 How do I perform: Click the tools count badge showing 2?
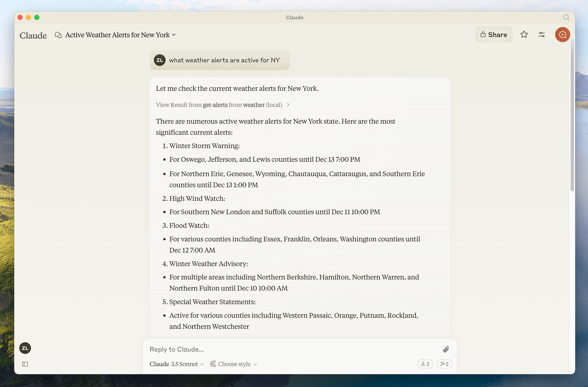point(444,364)
